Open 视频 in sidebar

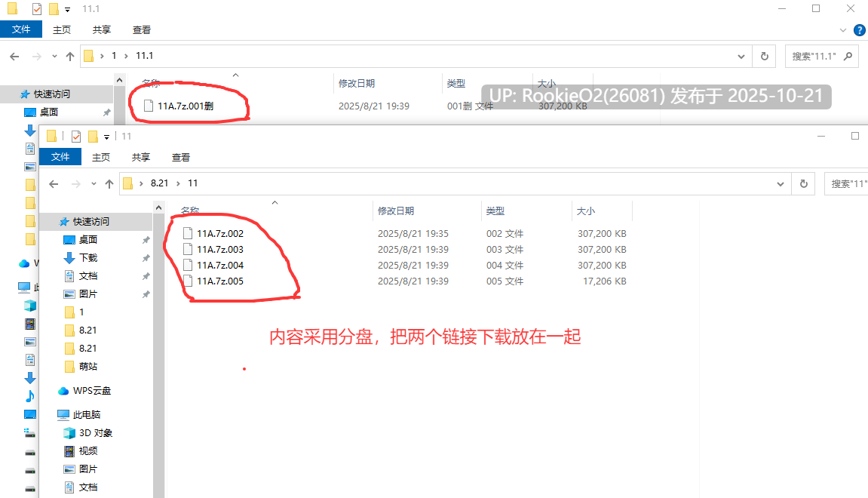pos(88,451)
